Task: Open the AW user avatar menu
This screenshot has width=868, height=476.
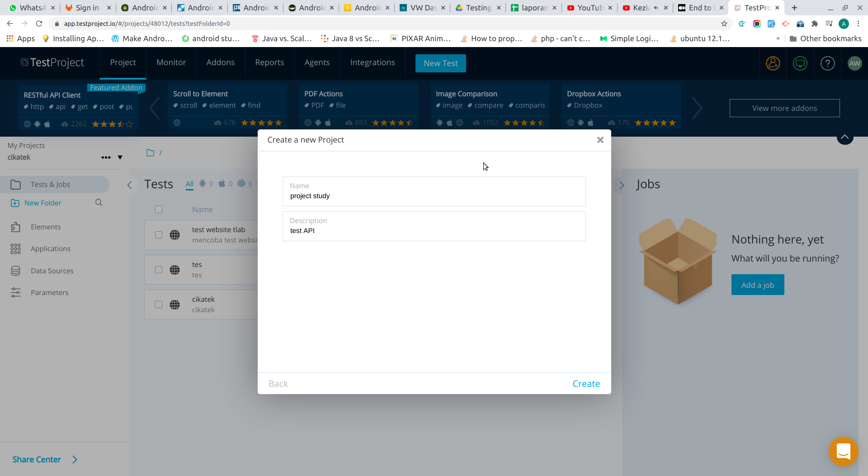Action: [855, 63]
